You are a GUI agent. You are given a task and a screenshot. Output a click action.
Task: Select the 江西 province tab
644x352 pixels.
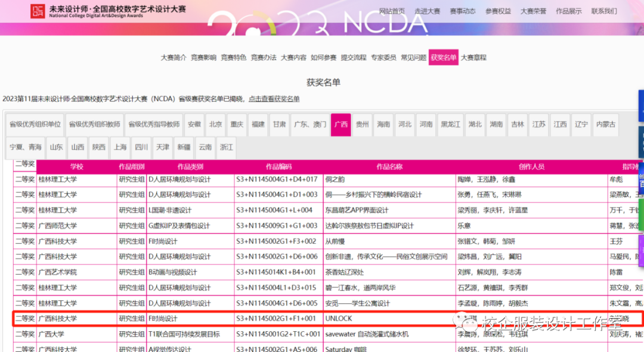click(x=560, y=124)
